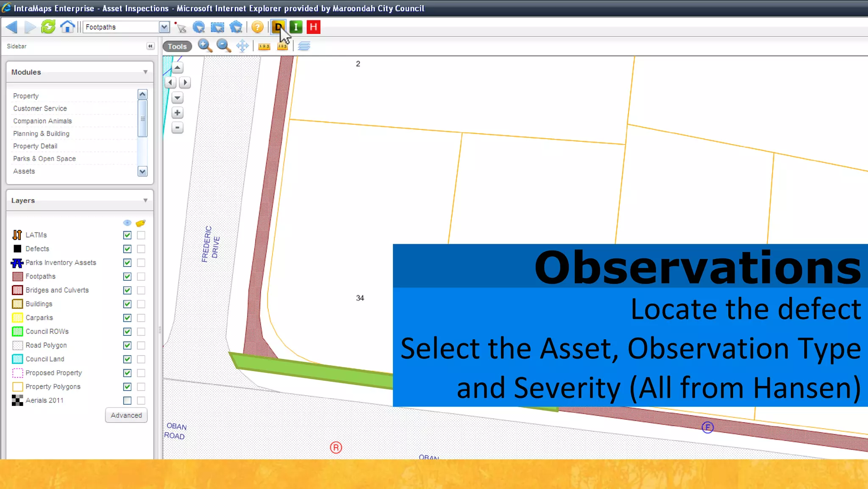The width and height of the screenshot is (868, 489).
Task: Toggle Carparks layer visibility checkbox
Action: coord(127,318)
